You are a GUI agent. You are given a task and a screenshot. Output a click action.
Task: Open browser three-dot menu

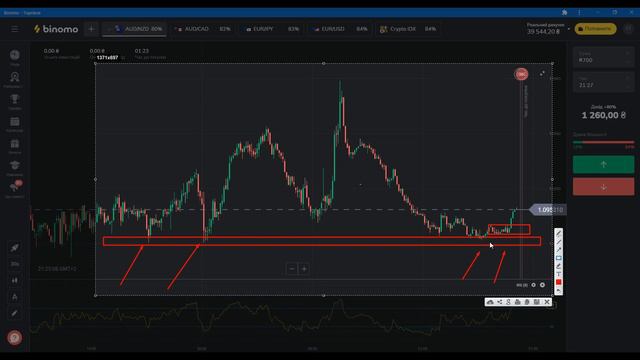[x=579, y=13]
